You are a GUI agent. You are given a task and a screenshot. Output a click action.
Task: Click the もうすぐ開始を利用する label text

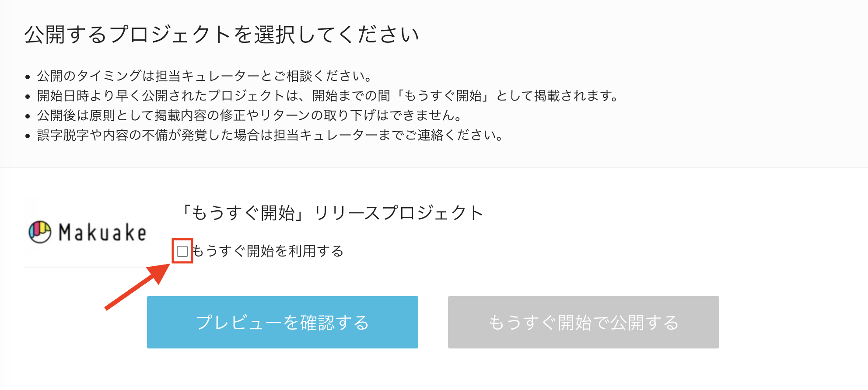pos(267,251)
